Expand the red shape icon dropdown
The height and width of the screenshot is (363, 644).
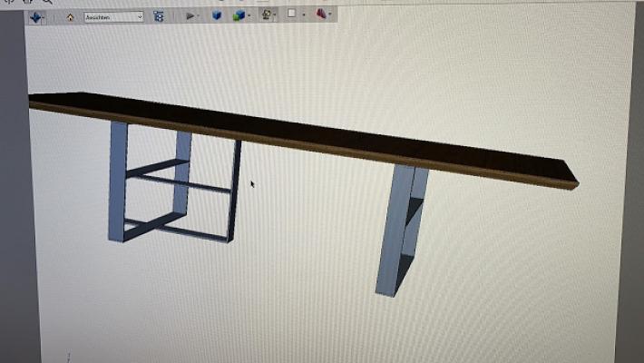click(330, 15)
